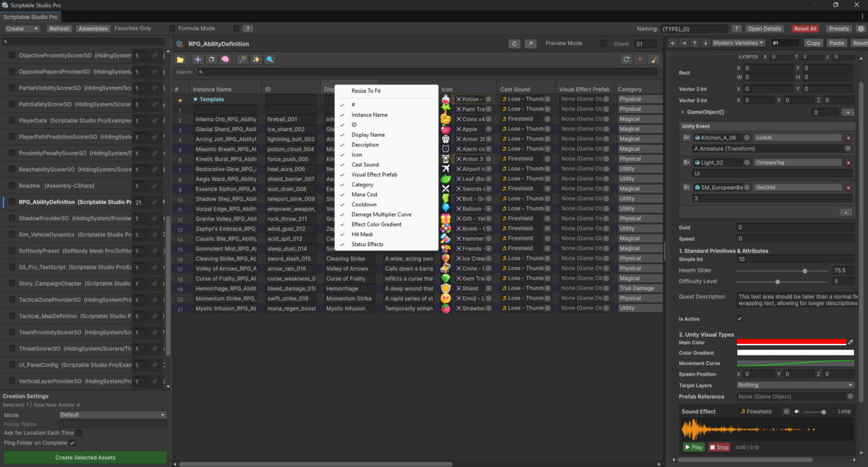Open the Modern Variables dropdown

point(738,43)
